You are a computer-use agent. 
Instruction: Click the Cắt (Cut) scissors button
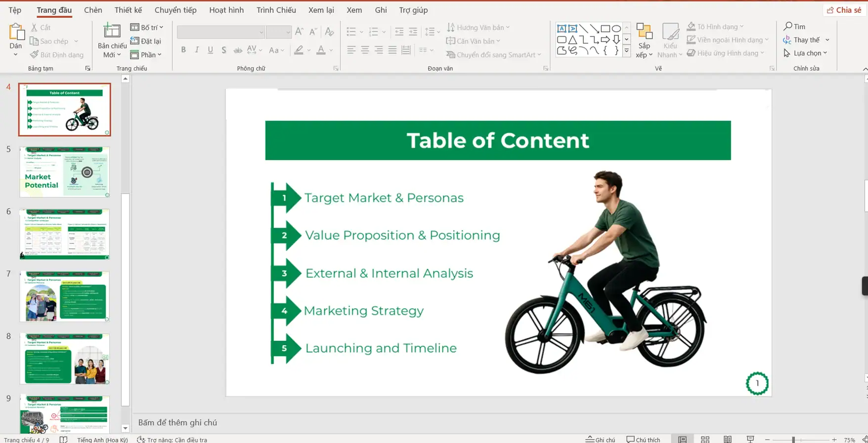41,28
